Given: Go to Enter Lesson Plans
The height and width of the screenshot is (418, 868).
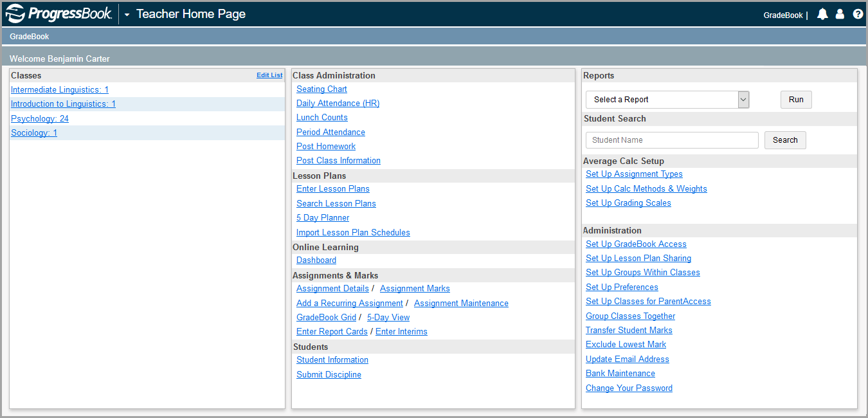Looking at the screenshot, I should pyautogui.click(x=332, y=188).
